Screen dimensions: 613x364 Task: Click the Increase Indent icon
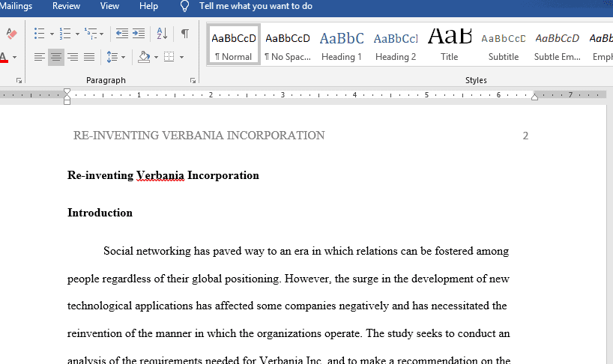tap(139, 34)
